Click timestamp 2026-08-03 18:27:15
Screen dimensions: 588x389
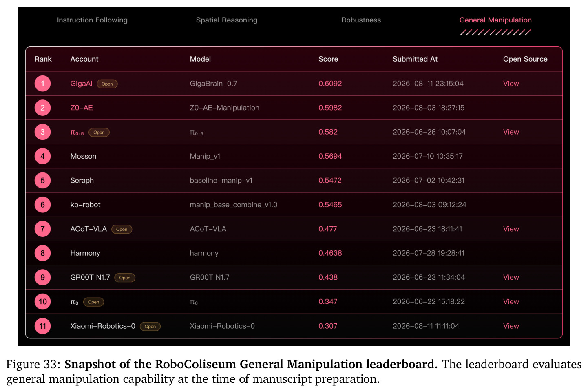coord(429,108)
